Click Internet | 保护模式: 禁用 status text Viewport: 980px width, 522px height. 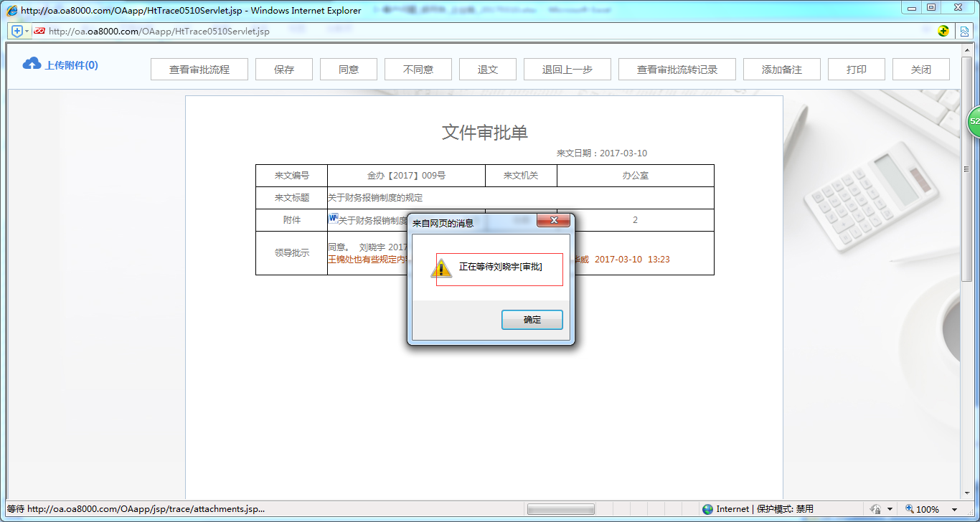[x=765, y=509]
